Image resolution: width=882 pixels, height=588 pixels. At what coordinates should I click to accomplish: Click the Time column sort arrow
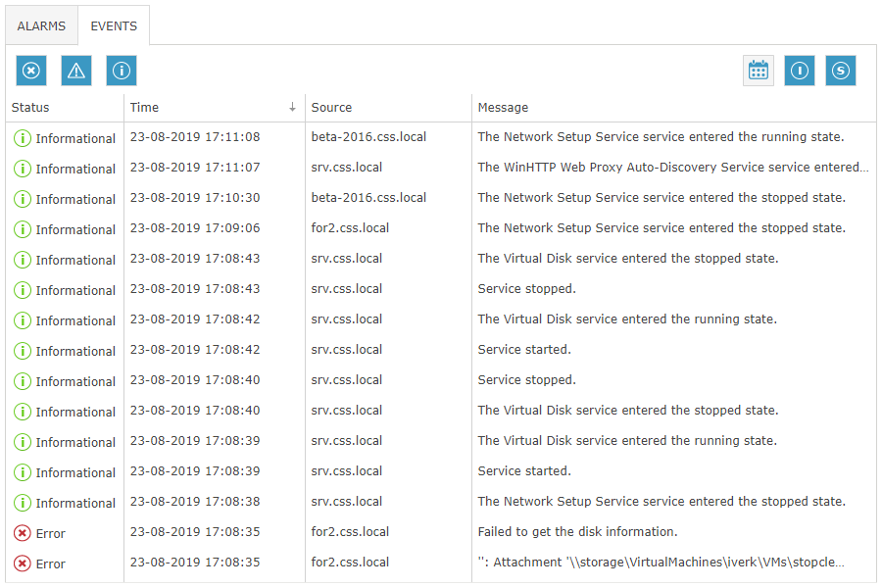292,108
